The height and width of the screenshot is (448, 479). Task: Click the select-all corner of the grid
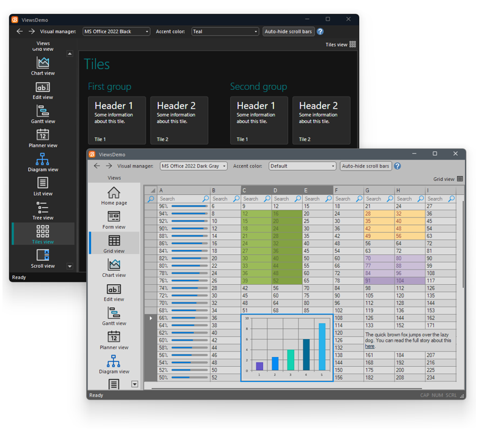tap(150, 190)
